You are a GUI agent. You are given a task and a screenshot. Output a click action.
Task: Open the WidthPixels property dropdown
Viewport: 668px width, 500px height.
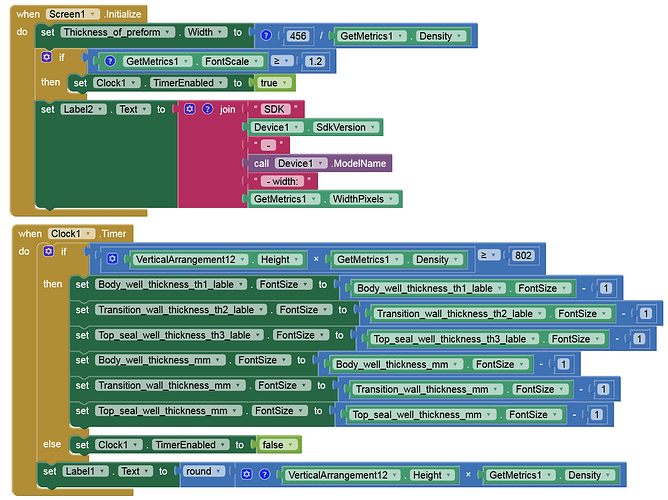tap(363, 199)
